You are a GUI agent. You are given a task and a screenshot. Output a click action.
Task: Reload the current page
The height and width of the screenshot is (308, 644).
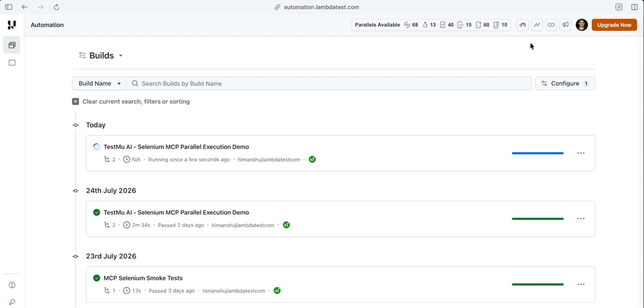click(x=56, y=7)
